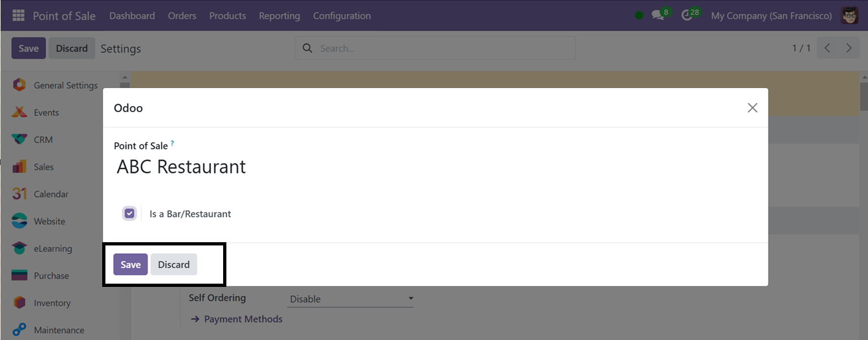Image resolution: width=868 pixels, height=340 pixels.
Task: Close the Odoo dialog with the X
Action: (x=752, y=108)
